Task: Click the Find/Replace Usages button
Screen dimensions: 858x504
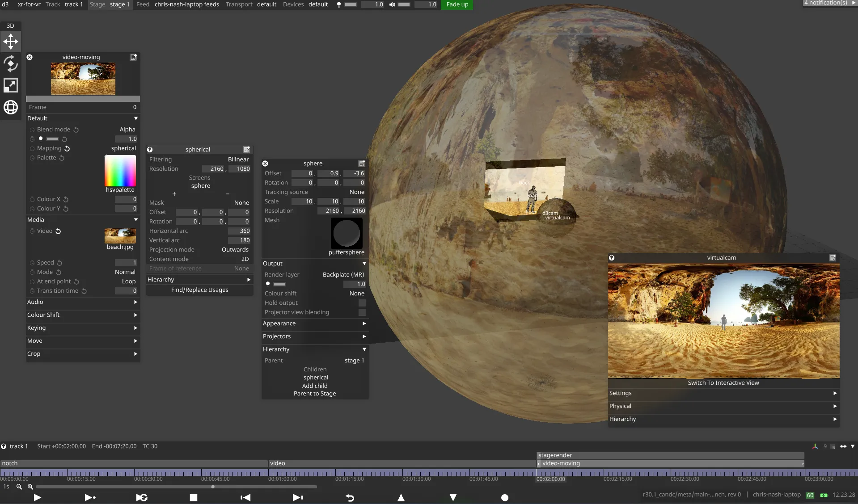Action: click(x=199, y=290)
